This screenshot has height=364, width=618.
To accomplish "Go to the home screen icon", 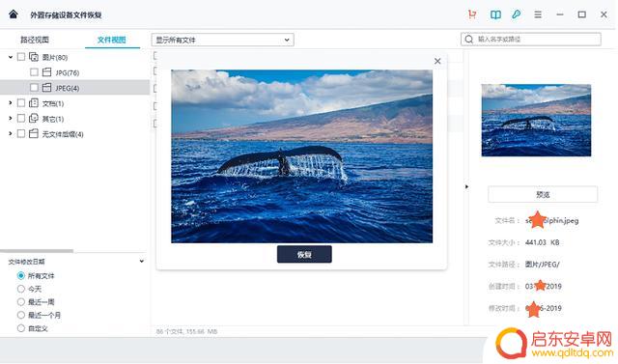I will click(14, 14).
